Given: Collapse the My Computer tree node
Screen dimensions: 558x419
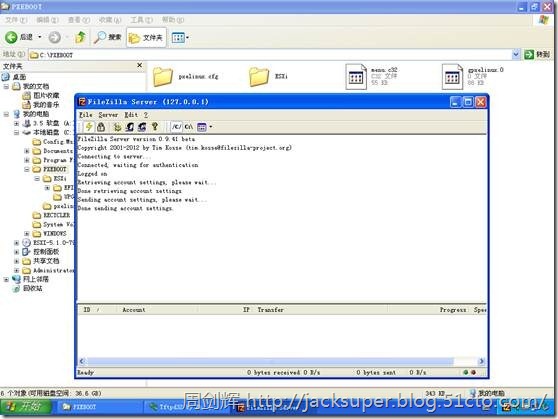Looking at the screenshot, I should [6, 114].
